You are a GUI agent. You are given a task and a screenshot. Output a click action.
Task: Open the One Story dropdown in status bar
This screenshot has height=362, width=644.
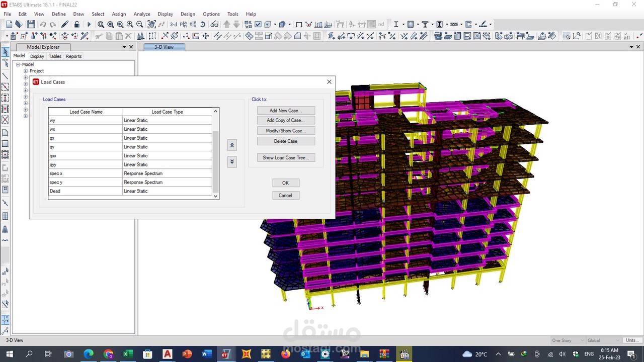(x=568, y=340)
